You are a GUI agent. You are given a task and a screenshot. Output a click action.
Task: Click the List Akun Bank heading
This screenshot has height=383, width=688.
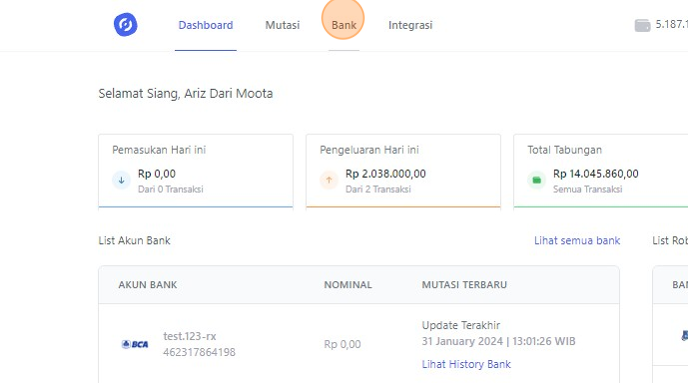point(134,240)
